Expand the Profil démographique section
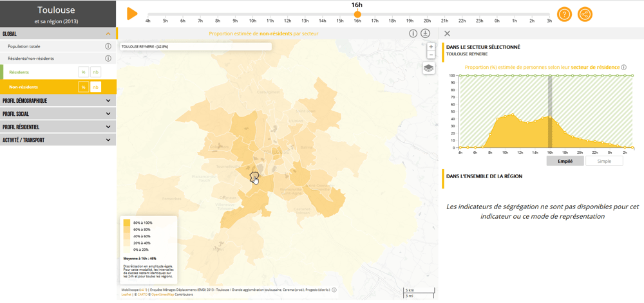Image resolution: width=644 pixels, height=303 pixels. 58,101
